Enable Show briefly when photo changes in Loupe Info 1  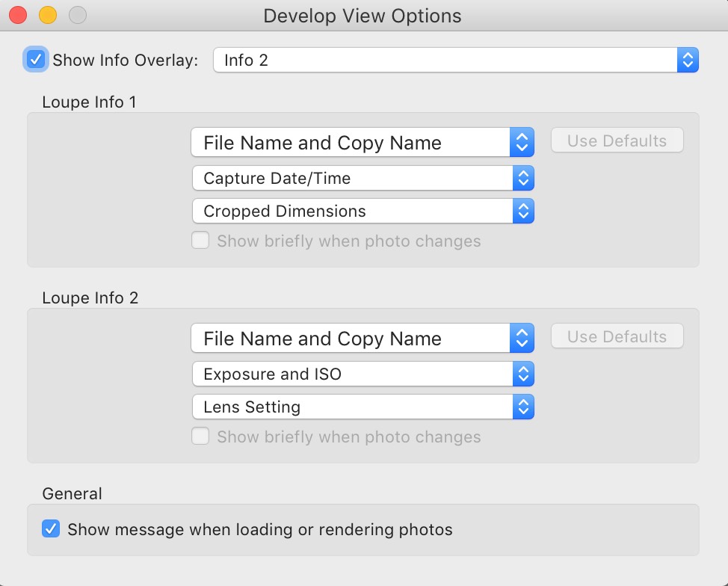[200, 241]
